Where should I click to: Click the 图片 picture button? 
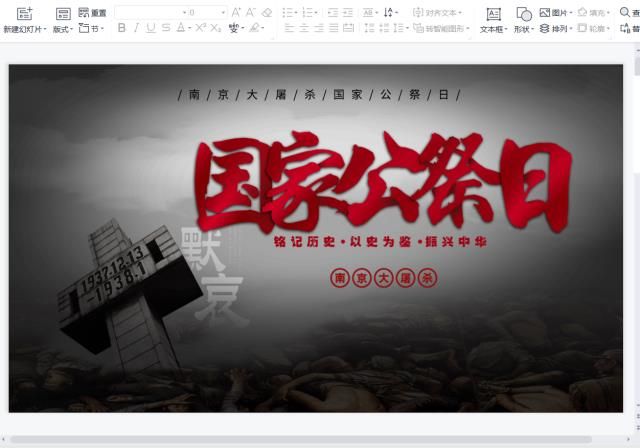(x=556, y=13)
